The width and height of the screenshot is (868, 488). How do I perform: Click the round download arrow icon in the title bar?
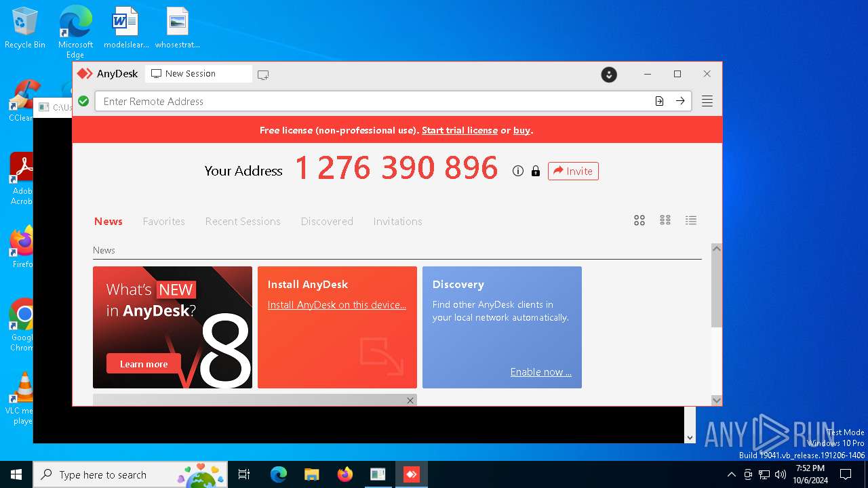609,75
